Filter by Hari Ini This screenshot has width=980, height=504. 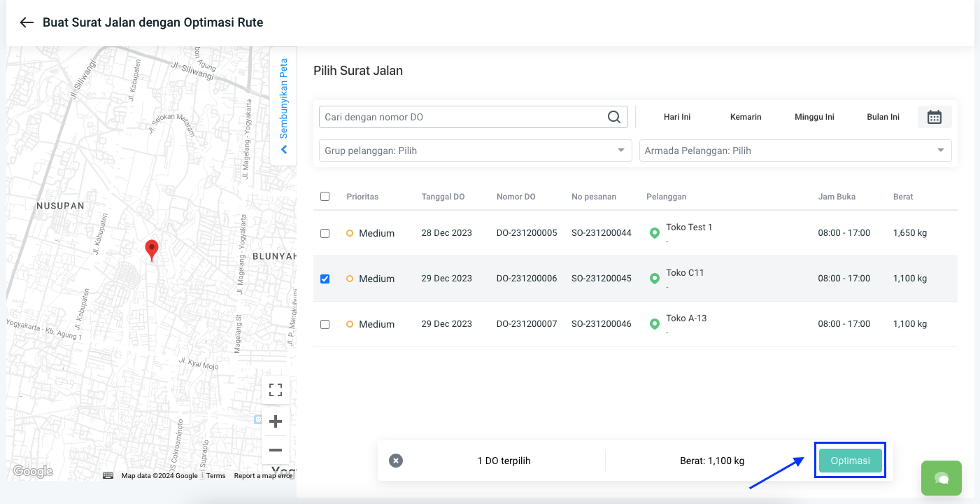[676, 117]
